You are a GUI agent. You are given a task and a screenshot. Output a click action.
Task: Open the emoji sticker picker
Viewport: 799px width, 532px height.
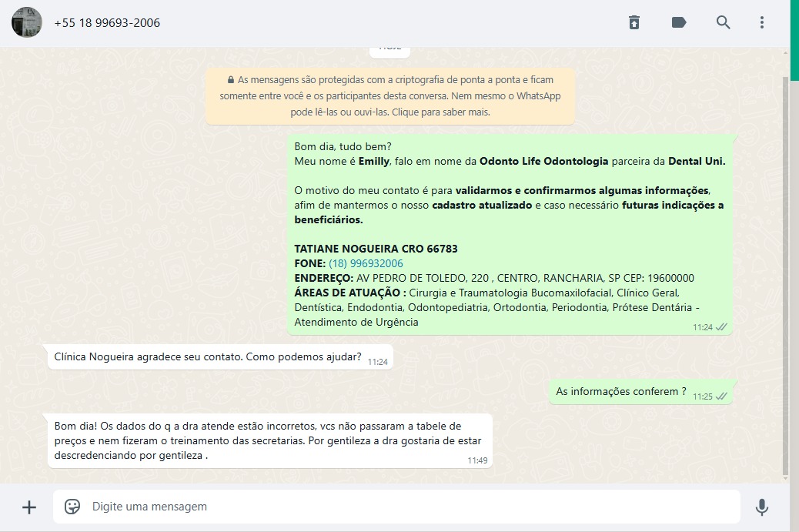(x=72, y=507)
